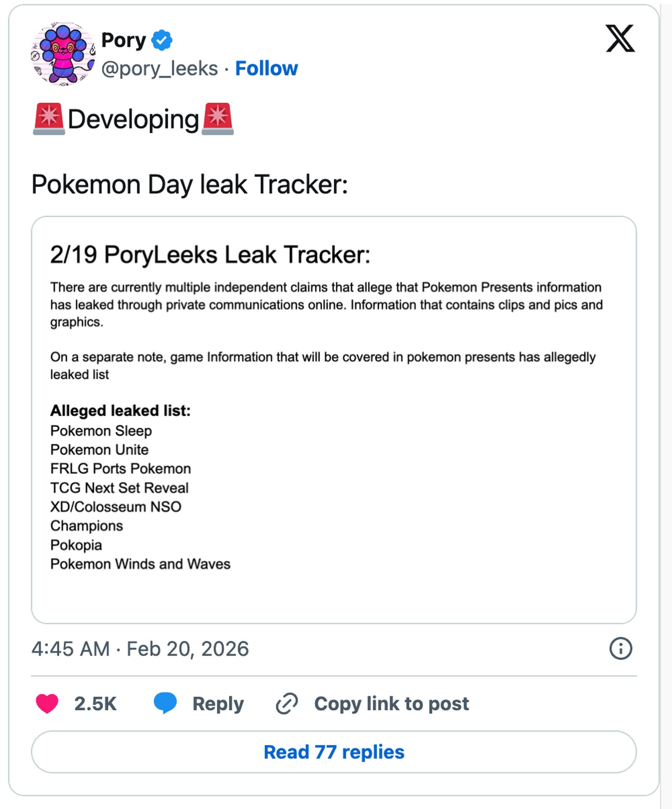Click the Pory display name
Viewport: 672px width, 809px height.
coord(123,40)
